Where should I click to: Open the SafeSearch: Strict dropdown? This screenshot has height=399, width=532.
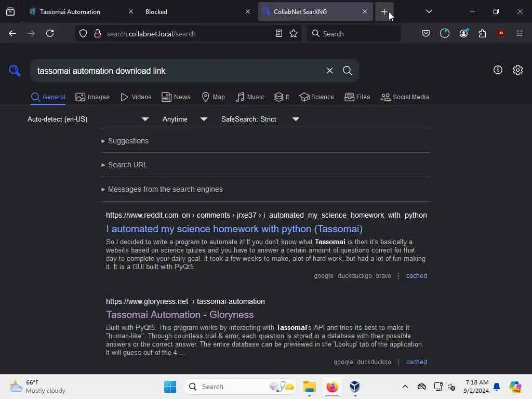(x=260, y=119)
